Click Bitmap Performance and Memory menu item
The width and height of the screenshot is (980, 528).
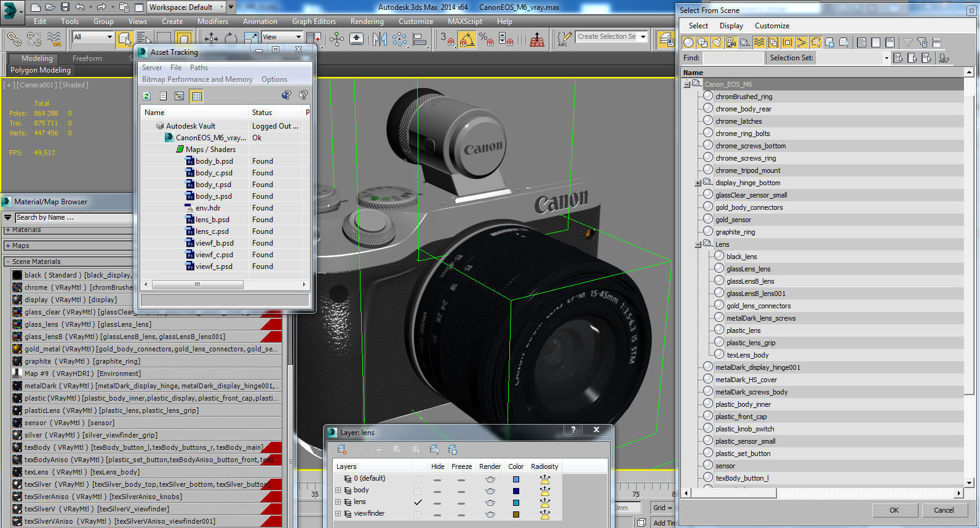coord(197,79)
